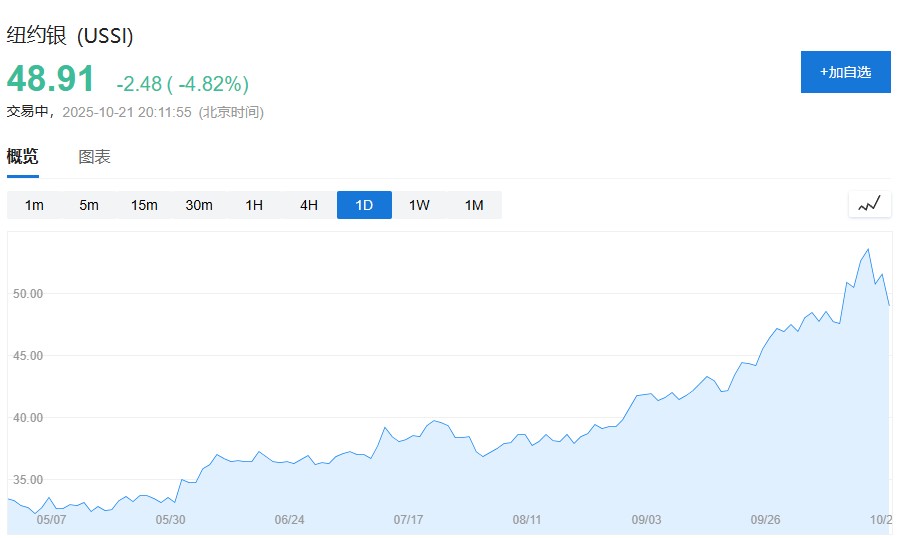
Task: Open the 图表 tab
Action: coord(95,157)
